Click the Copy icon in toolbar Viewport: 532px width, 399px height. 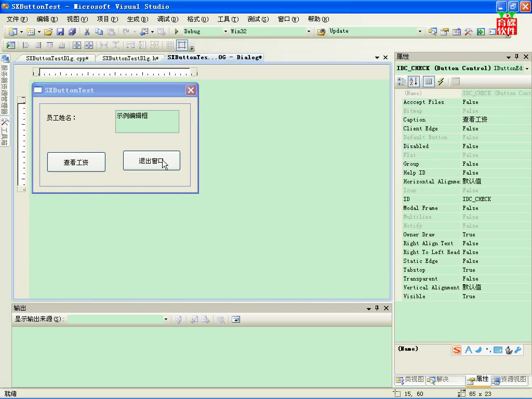99,32
